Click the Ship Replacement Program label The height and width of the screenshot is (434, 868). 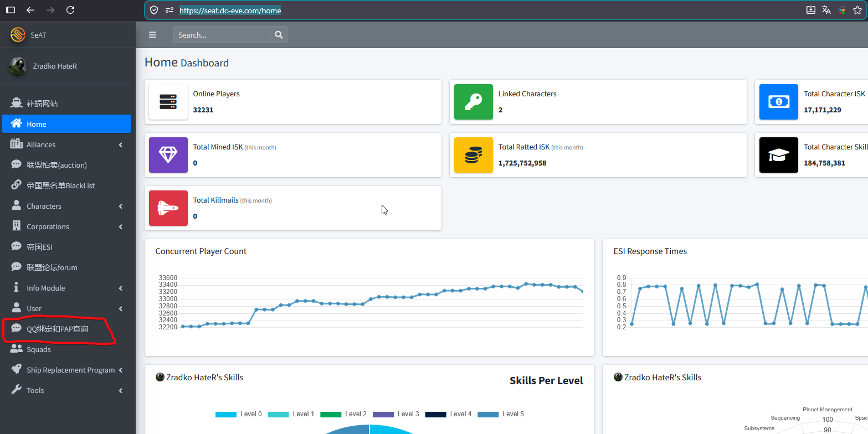[x=71, y=370]
